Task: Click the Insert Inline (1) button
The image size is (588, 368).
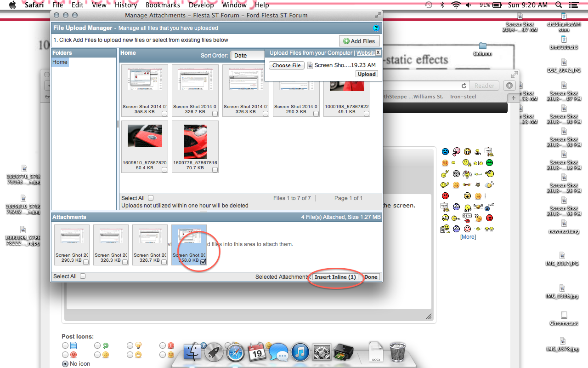Action: [335, 277]
